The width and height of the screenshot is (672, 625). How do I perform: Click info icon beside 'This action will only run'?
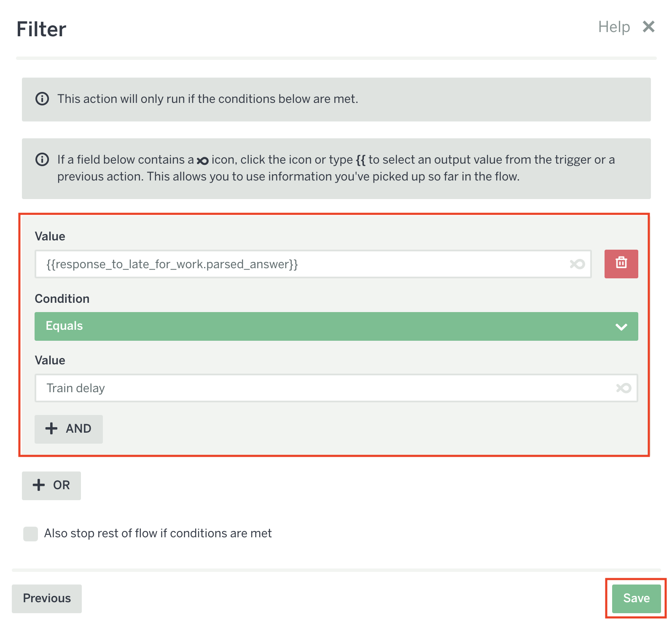[x=42, y=99]
